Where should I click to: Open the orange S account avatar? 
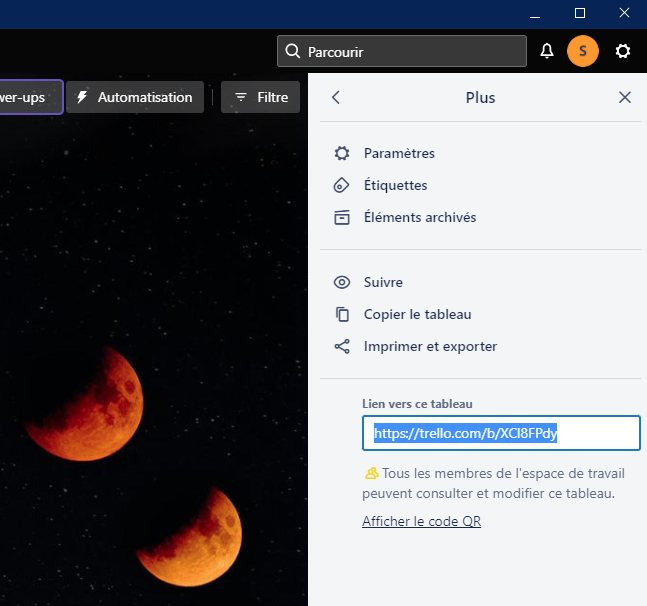coord(583,51)
